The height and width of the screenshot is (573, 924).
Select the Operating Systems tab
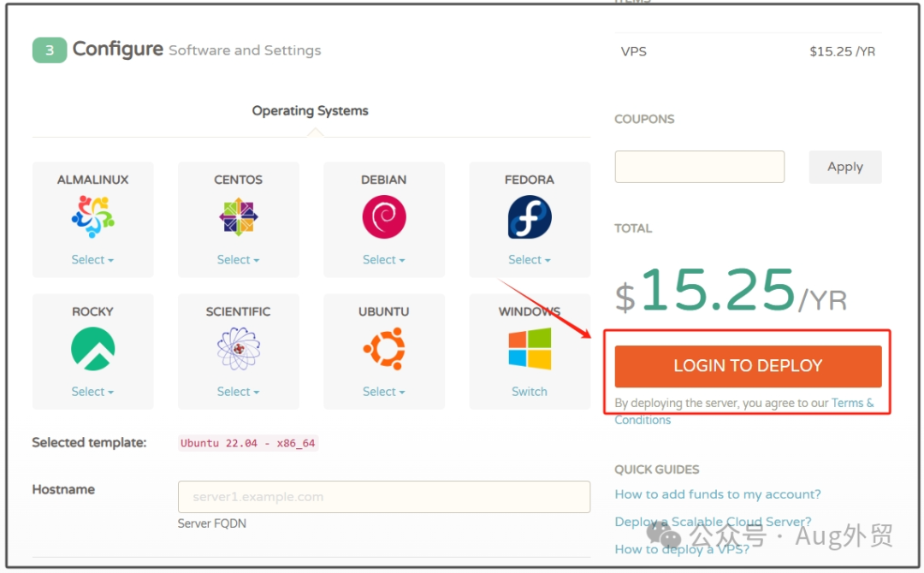310,110
